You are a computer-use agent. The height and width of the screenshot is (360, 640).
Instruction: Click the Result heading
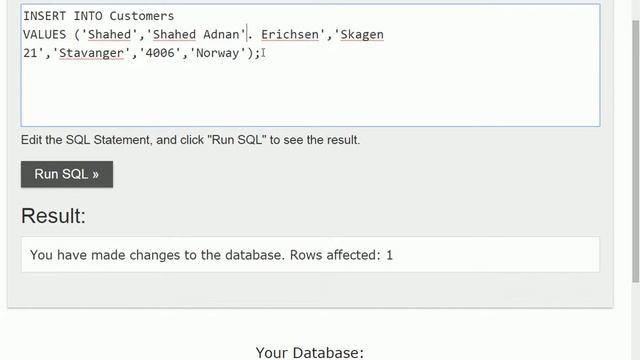(53, 216)
